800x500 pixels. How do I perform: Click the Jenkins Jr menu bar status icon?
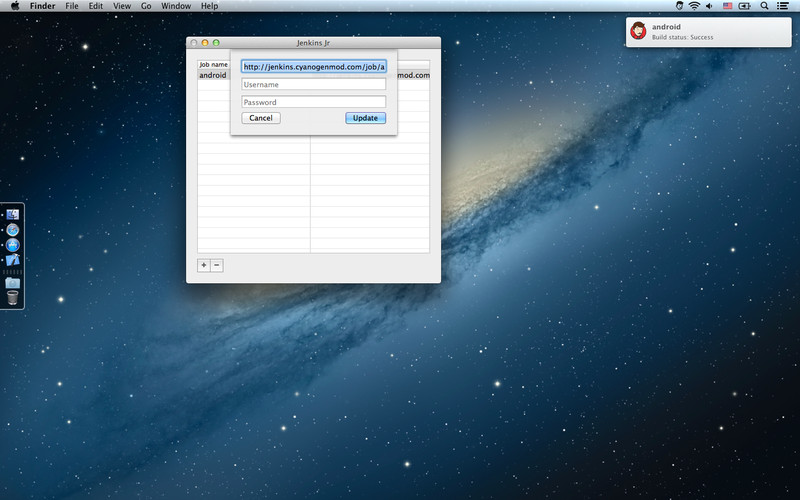[680, 6]
